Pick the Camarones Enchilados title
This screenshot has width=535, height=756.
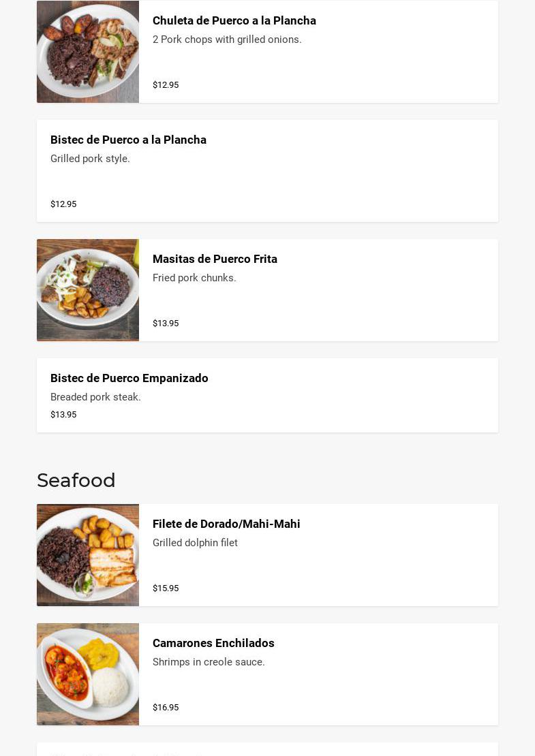tap(213, 644)
